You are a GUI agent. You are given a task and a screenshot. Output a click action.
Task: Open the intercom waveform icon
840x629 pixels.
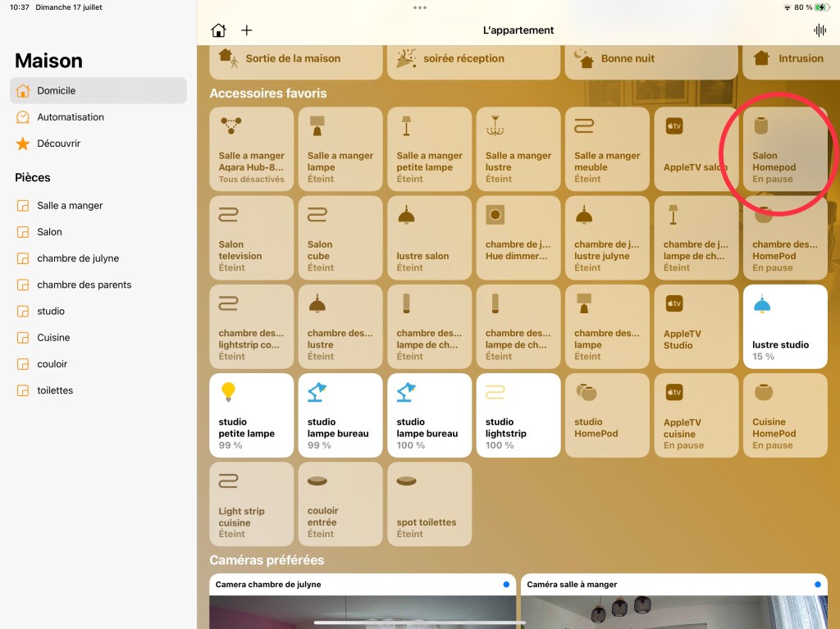819,30
